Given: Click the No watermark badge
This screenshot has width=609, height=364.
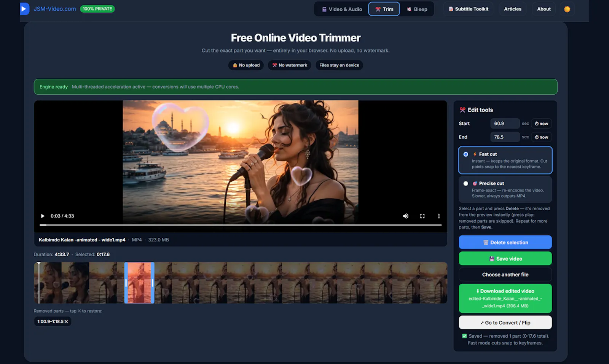Looking at the screenshot, I should click(290, 65).
